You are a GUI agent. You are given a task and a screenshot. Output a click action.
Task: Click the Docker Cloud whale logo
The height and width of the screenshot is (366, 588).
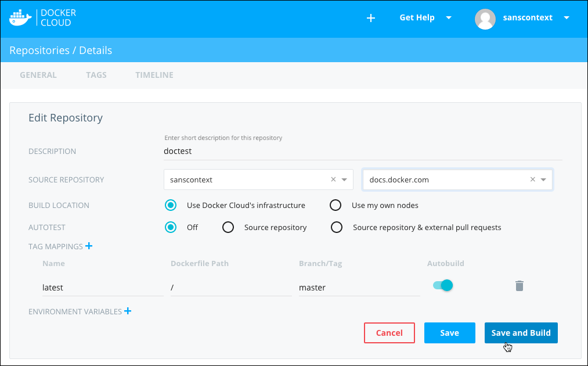(x=21, y=17)
